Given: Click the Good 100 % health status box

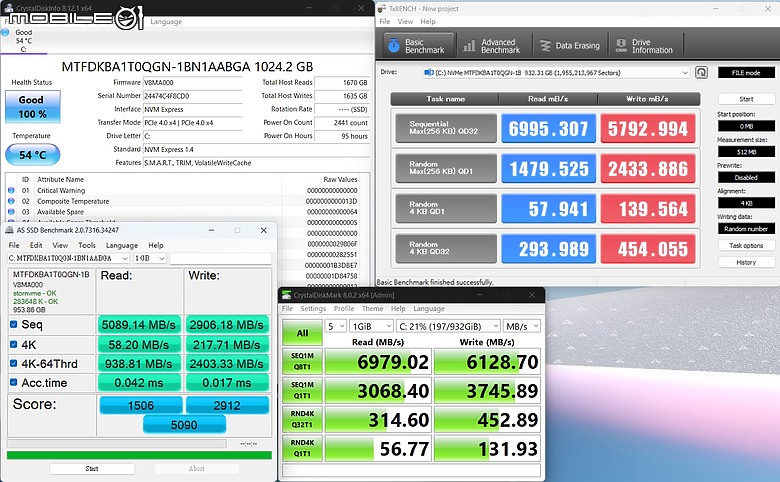Looking at the screenshot, I should (x=33, y=106).
